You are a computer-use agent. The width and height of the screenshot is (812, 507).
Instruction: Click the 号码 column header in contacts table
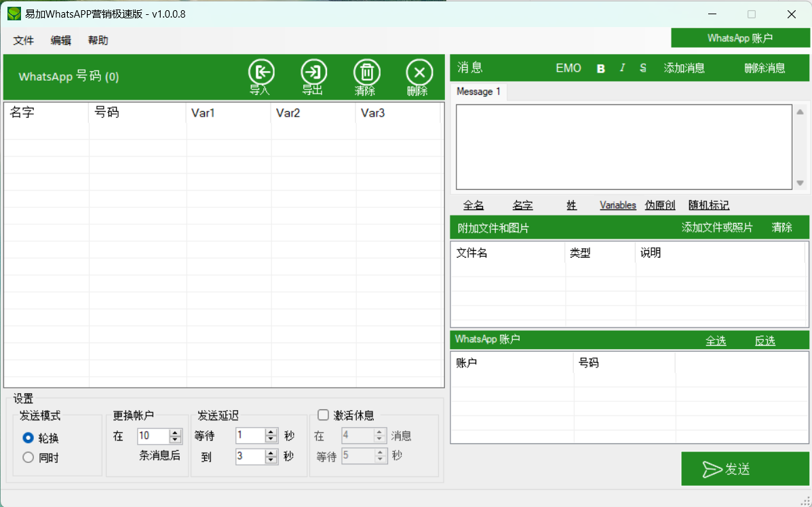pyautogui.click(x=137, y=113)
